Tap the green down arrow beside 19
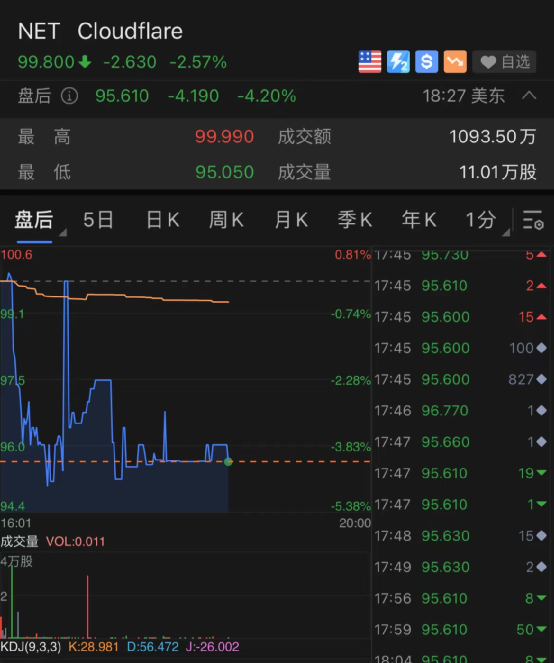Image resolution: width=554 pixels, height=663 pixels. 541,473
